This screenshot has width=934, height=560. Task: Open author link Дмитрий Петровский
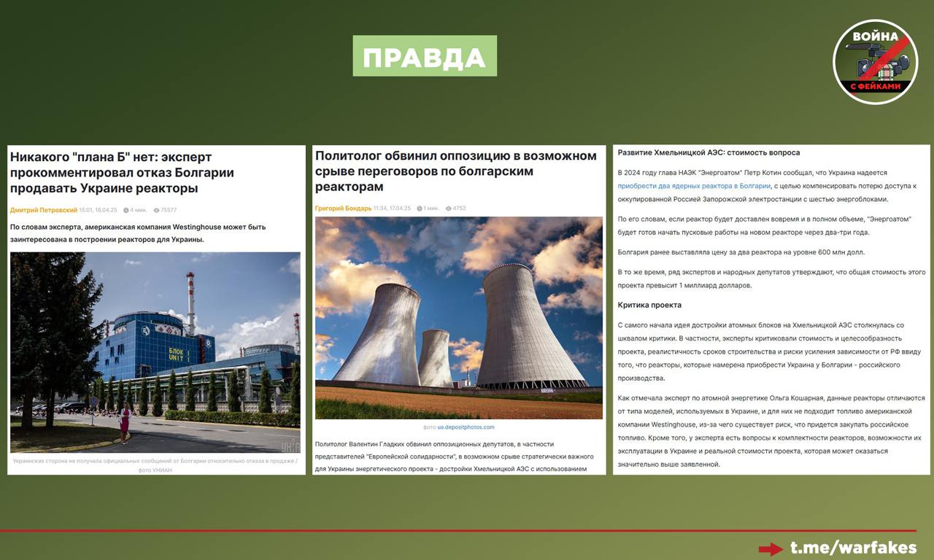click(43, 210)
